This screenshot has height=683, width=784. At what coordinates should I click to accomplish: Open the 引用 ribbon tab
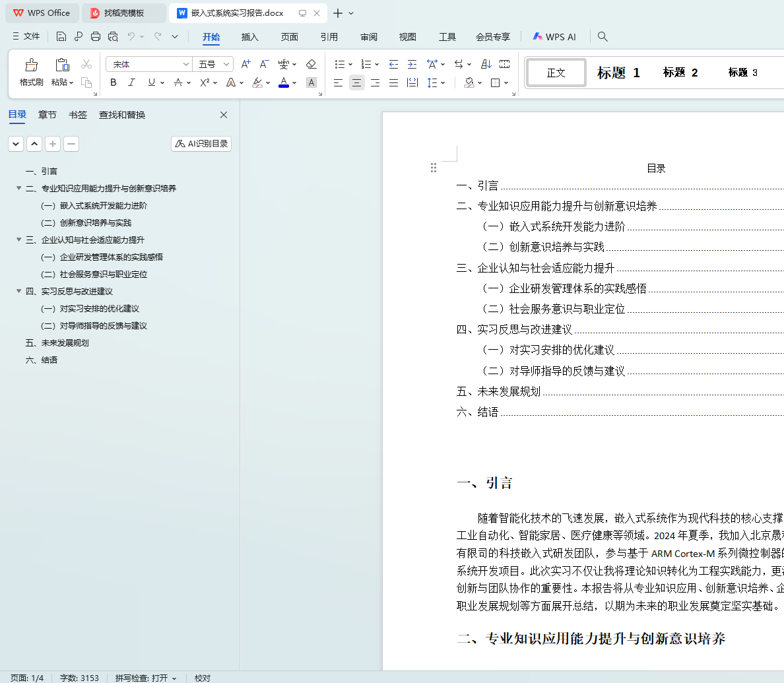point(329,37)
